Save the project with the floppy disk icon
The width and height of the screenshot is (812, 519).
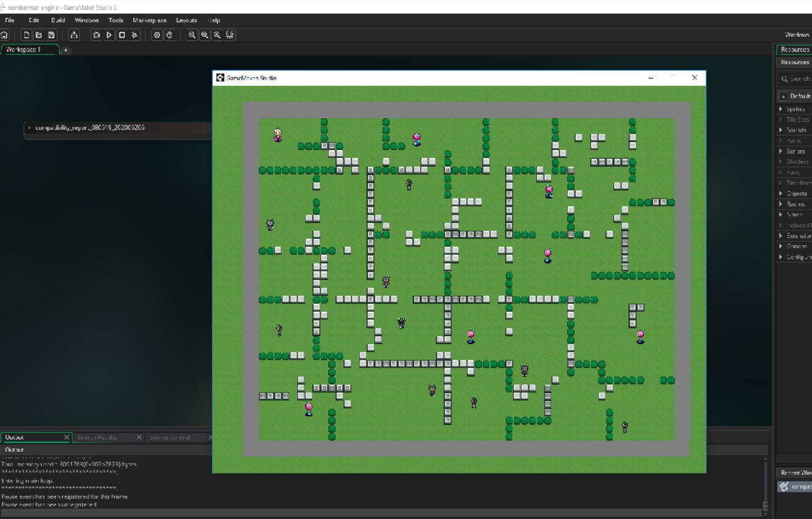point(52,34)
